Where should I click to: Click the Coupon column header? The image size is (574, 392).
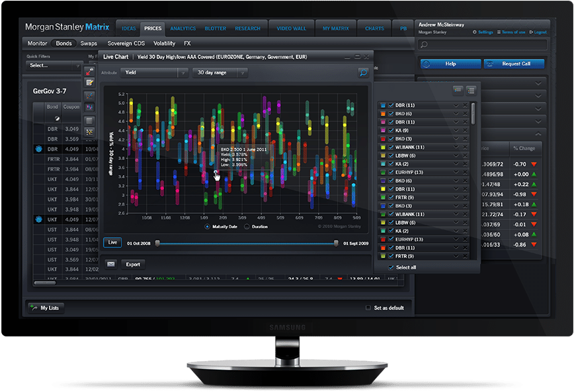71,107
